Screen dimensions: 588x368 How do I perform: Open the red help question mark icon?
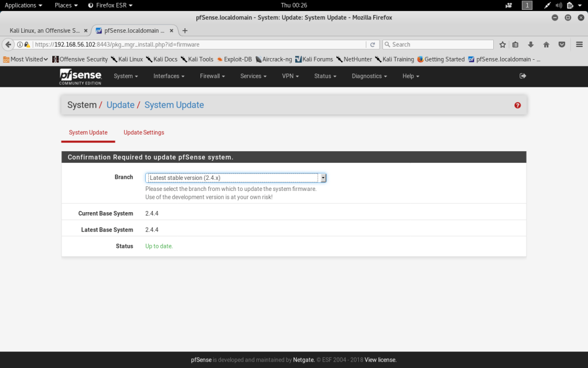pos(517,105)
